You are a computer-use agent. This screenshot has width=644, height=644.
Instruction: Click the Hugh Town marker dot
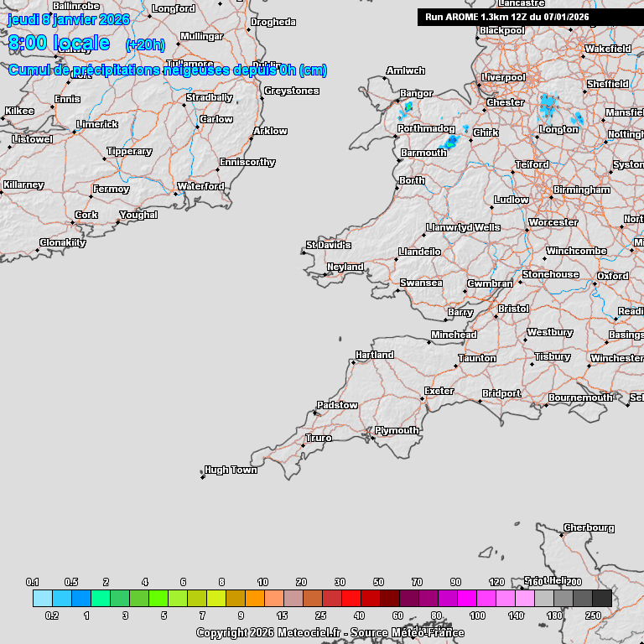point(202,477)
